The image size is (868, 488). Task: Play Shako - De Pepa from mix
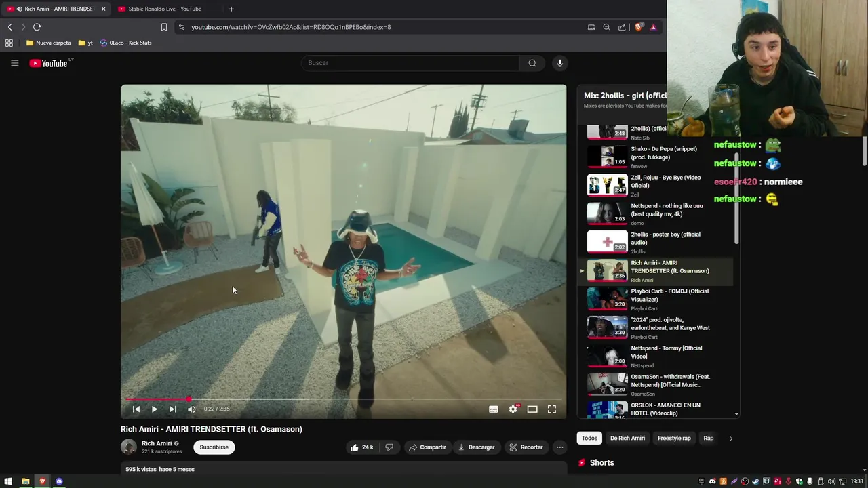655,156
